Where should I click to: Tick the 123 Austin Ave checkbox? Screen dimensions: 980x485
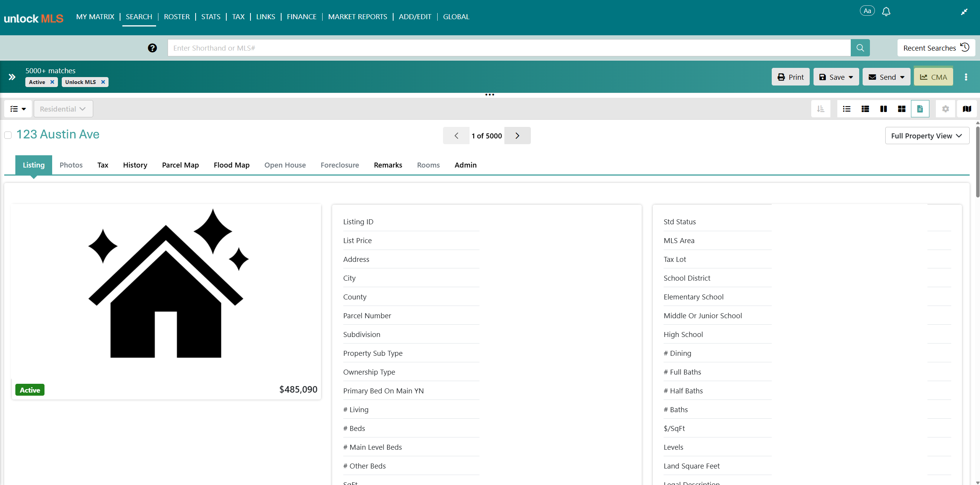[x=8, y=135]
